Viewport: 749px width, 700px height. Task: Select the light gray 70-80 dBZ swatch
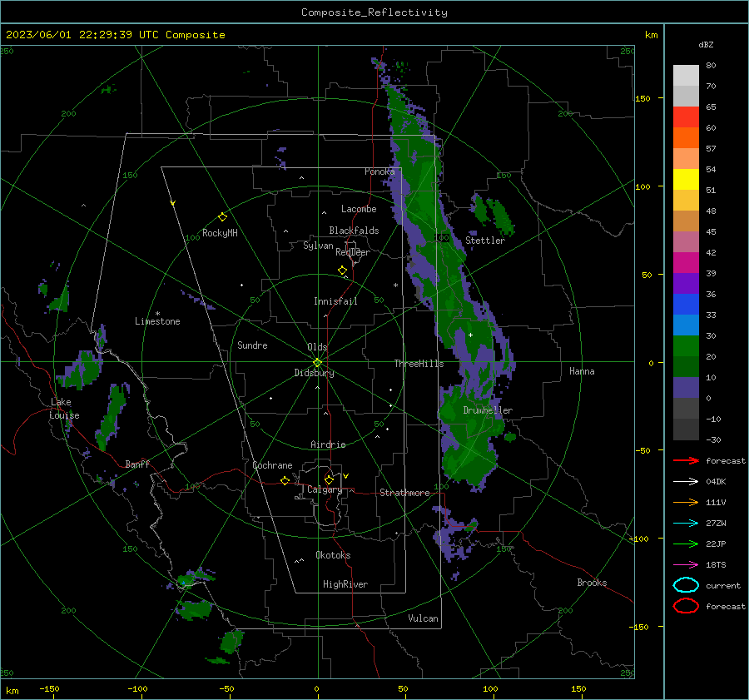[x=686, y=75]
